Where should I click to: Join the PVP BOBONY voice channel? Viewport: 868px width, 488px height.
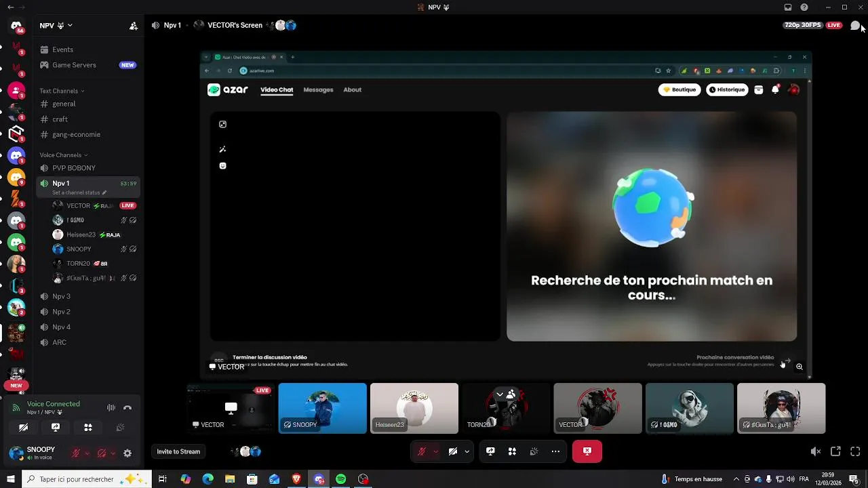pos(88,168)
